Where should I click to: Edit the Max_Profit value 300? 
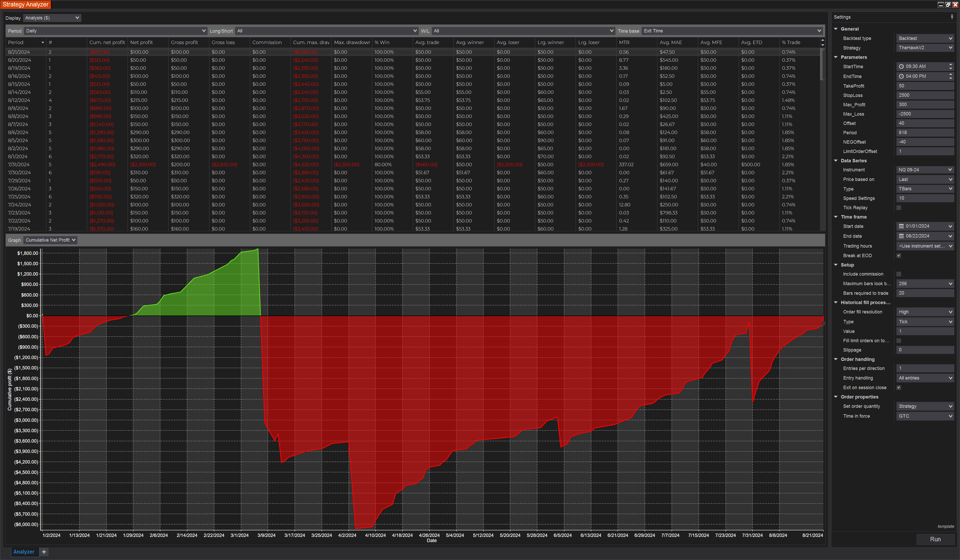pyautogui.click(x=925, y=104)
